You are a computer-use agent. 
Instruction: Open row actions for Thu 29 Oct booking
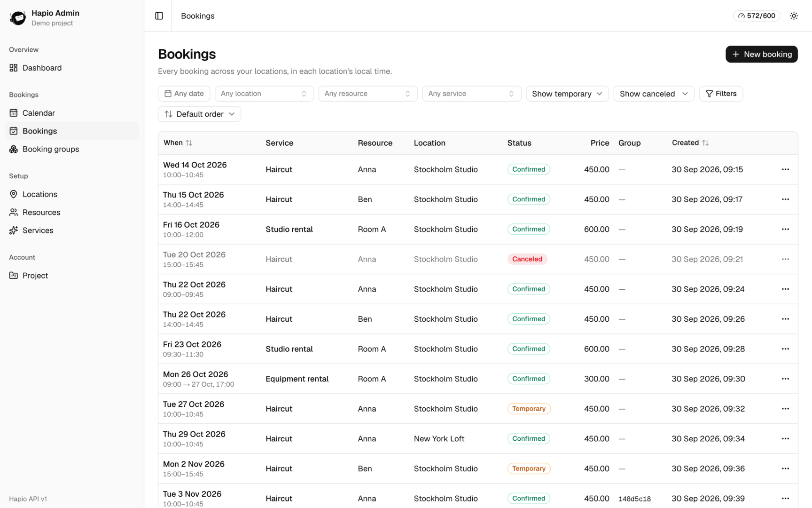[x=785, y=438]
